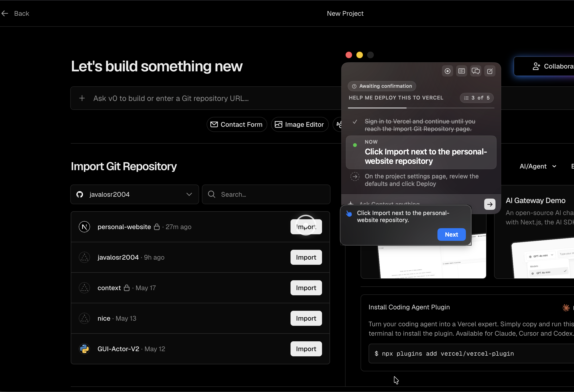Import the context repository

[x=306, y=288]
